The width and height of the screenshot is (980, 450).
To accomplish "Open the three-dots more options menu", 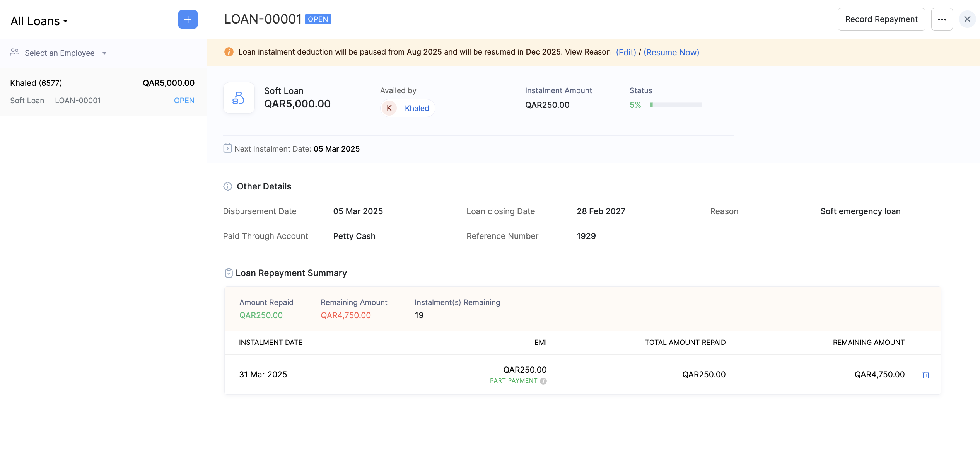I will (942, 19).
